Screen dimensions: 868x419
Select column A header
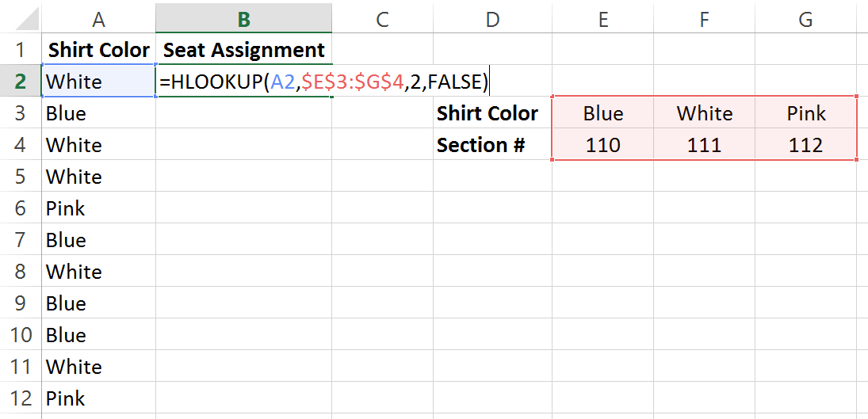98,19
